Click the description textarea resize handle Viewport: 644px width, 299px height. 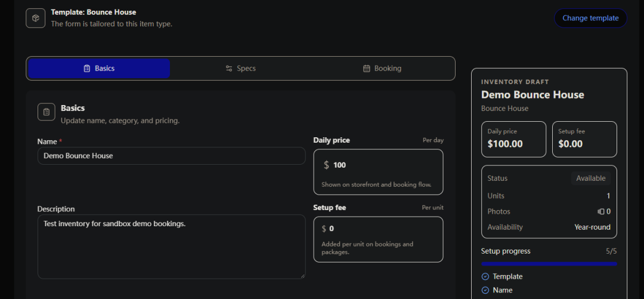[x=303, y=276]
